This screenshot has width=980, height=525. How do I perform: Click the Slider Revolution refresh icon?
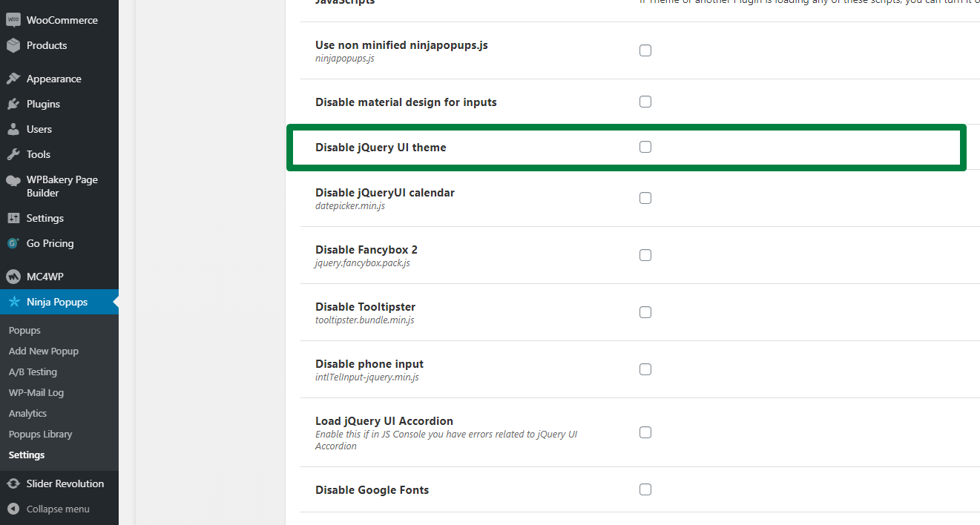(13, 483)
